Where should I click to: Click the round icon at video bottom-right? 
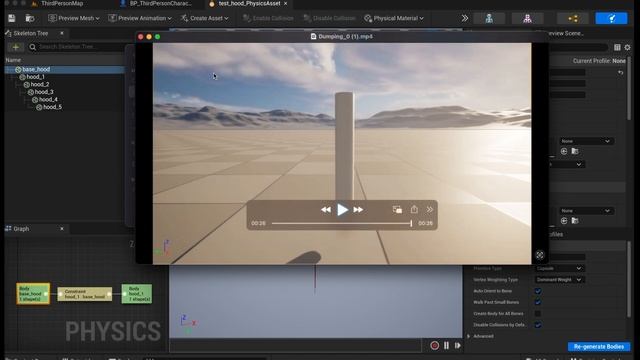pyautogui.click(x=540, y=255)
